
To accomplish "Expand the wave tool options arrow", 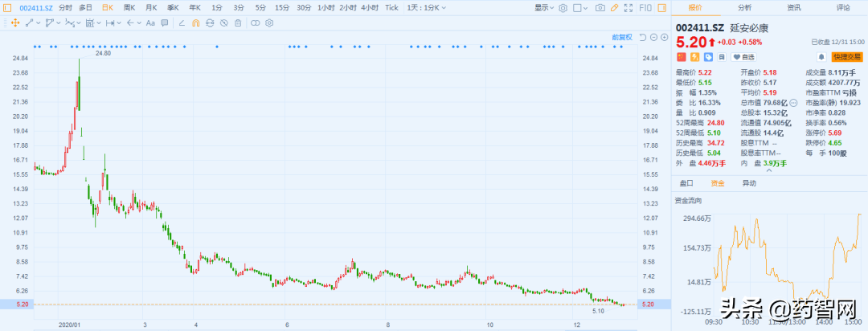I will coord(79,22).
